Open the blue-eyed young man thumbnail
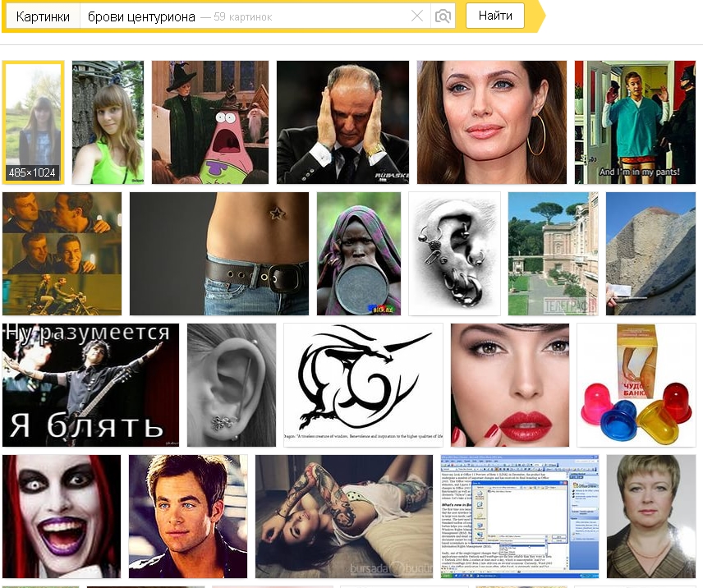703x588 pixels. 188,517
